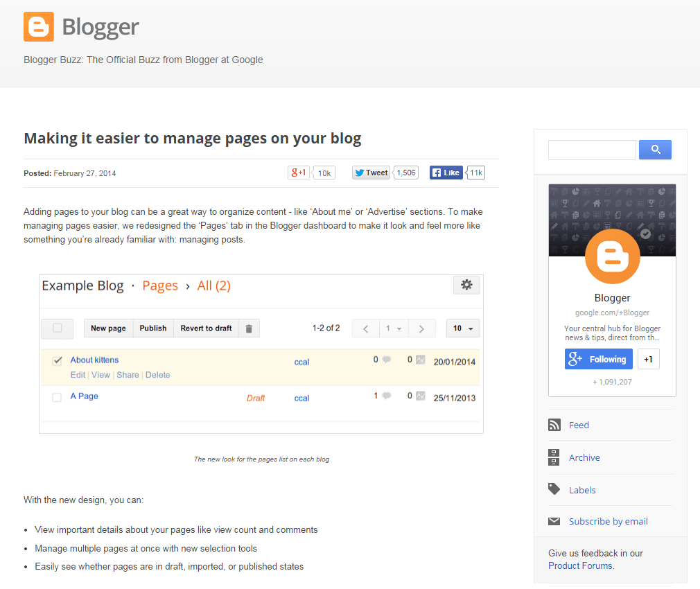Click Edit under About kittens
Viewport: 700px width, 589px height.
coord(78,375)
